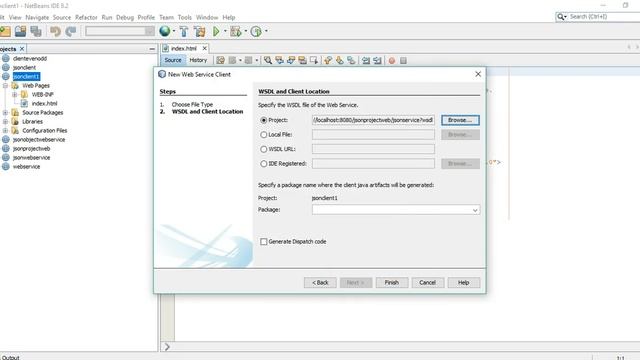Enable Generate Dispatch code checkbox

tap(264, 242)
